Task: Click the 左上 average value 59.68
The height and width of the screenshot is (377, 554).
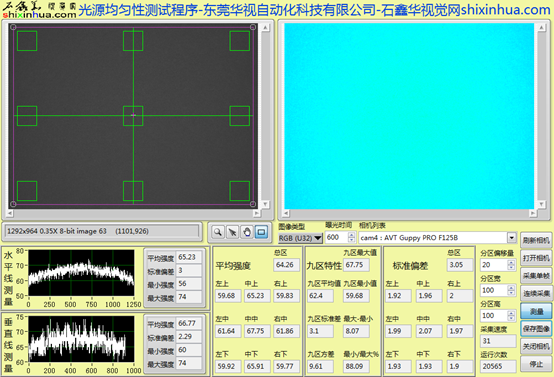Action: 228,296
